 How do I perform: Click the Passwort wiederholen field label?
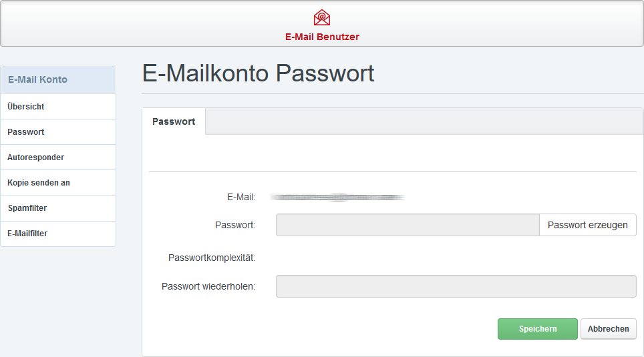click(208, 286)
